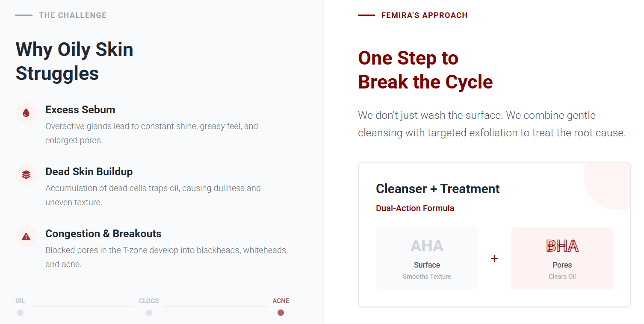Click the highlighted ACNE stage dot

[x=281, y=313]
